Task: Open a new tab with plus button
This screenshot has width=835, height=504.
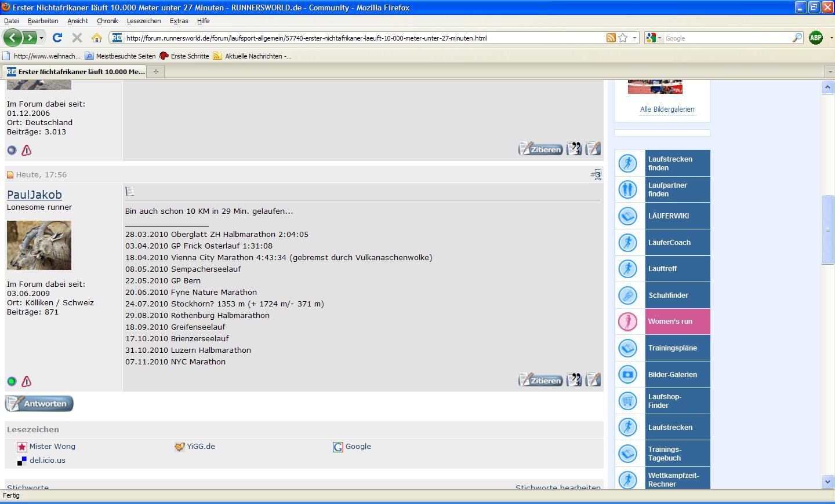Action: [155, 72]
